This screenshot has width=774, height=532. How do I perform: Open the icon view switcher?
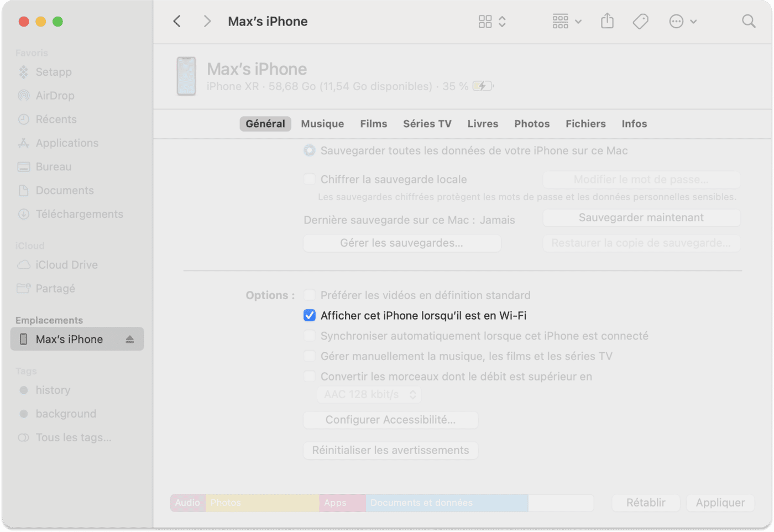492,22
